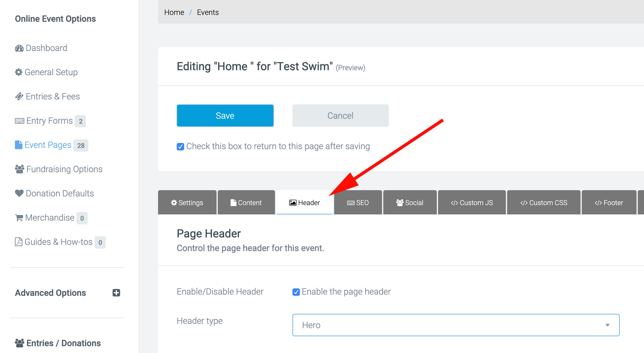
Task: Expand Advanced Options with plus icon
Action: (x=116, y=293)
